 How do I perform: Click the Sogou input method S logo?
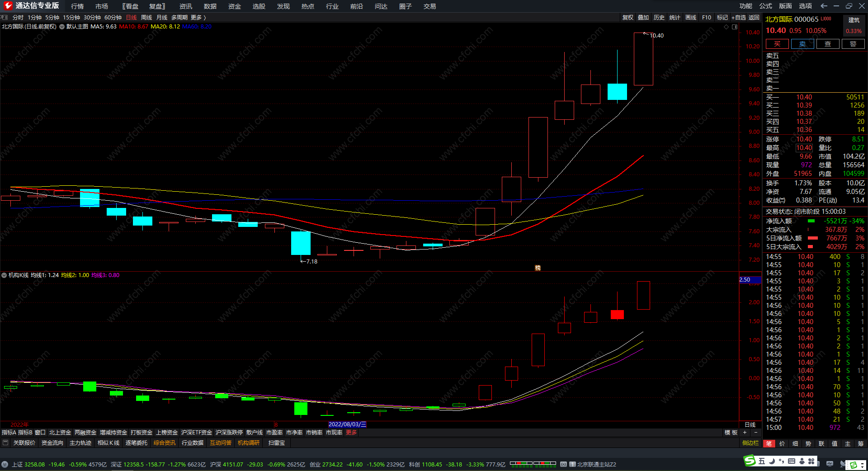click(x=750, y=461)
